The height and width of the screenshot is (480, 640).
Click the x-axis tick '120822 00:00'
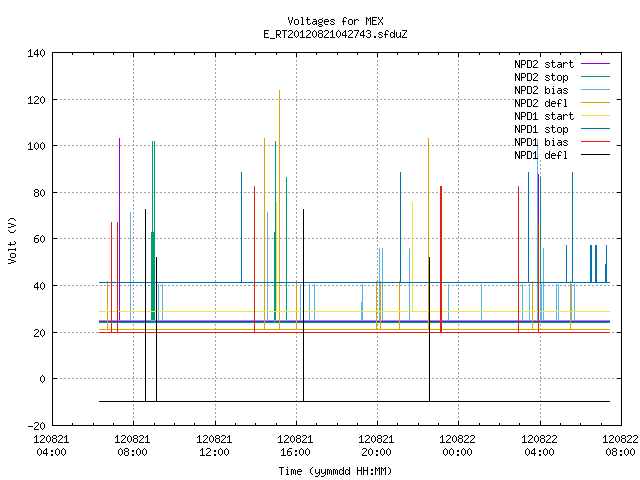(458, 446)
